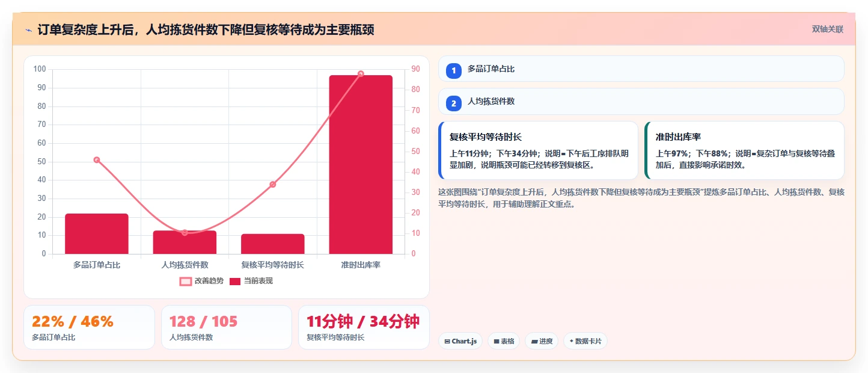
Task: Select the 22% / 46% data card
Action: (x=89, y=327)
